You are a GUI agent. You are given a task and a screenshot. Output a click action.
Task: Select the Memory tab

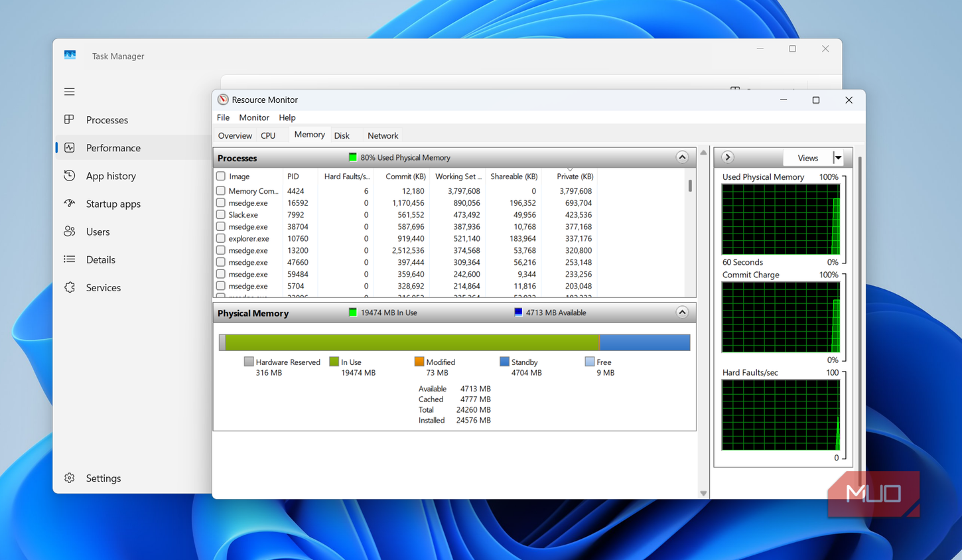tap(309, 135)
